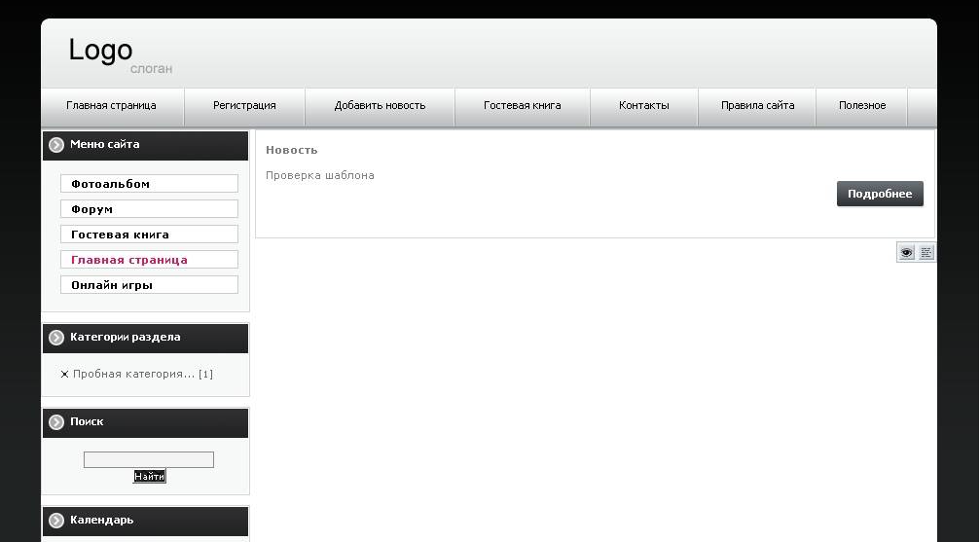Open the Регистрация navigation item
This screenshot has width=980, height=542.
[x=244, y=106]
